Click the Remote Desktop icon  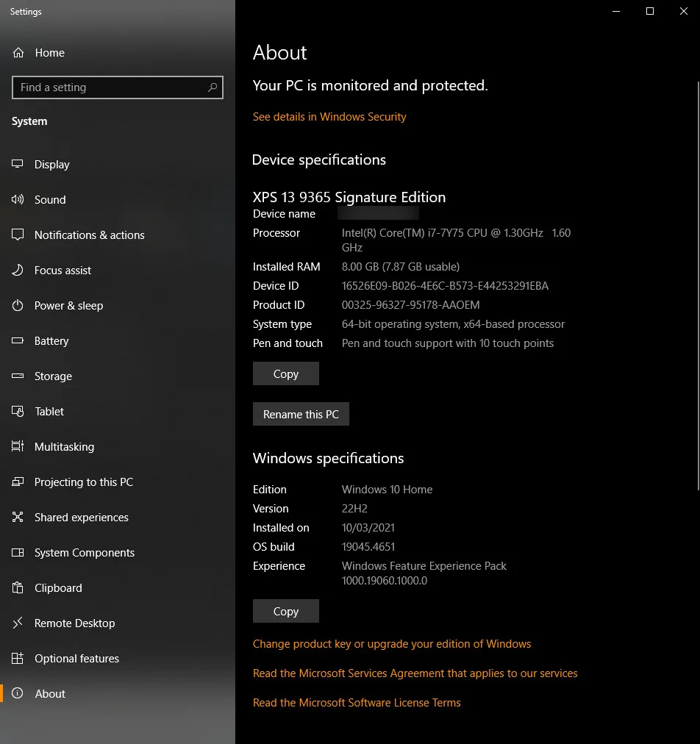pyautogui.click(x=18, y=623)
